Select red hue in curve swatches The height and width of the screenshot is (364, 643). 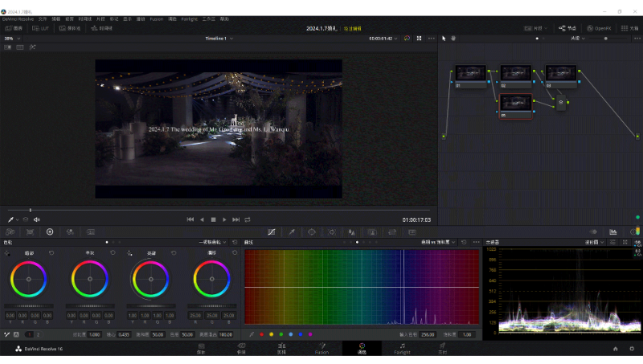(x=262, y=334)
